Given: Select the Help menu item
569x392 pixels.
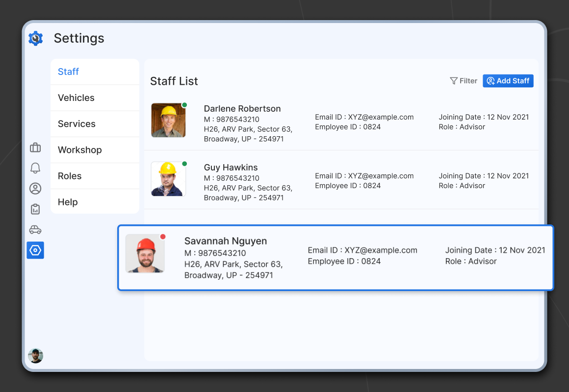Looking at the screenshot, I should tap(95, 201).
